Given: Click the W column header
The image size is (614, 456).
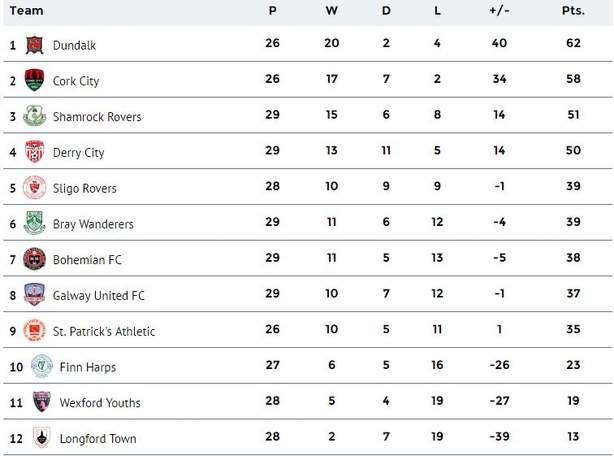Looking at the screenshot, I should point(332,11).
